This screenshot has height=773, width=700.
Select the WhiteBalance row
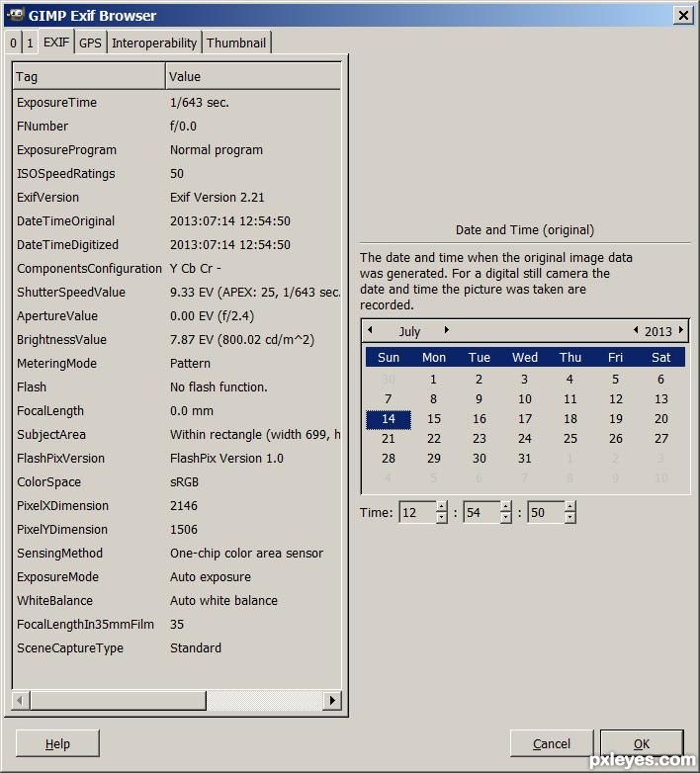coord(177,600)
